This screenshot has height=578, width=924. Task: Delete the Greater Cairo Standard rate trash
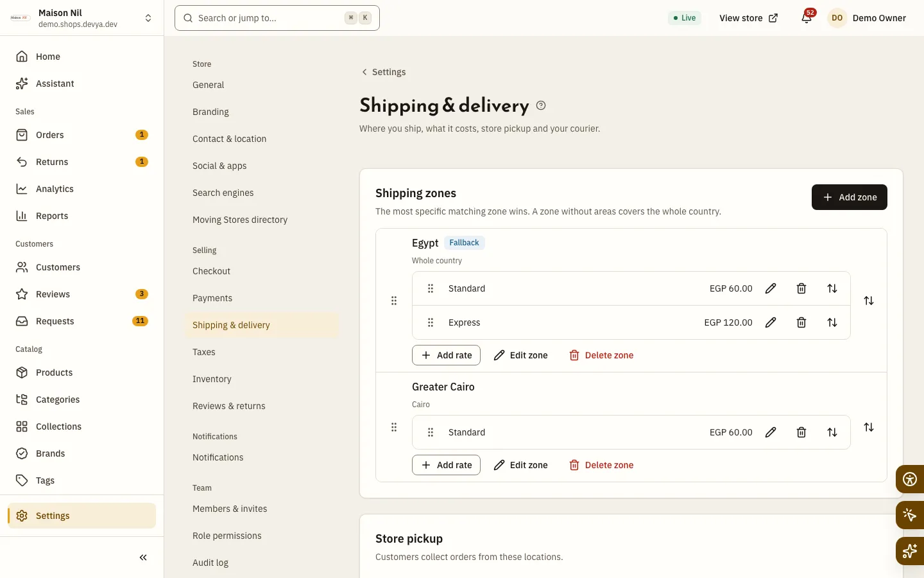coord(801,432)
